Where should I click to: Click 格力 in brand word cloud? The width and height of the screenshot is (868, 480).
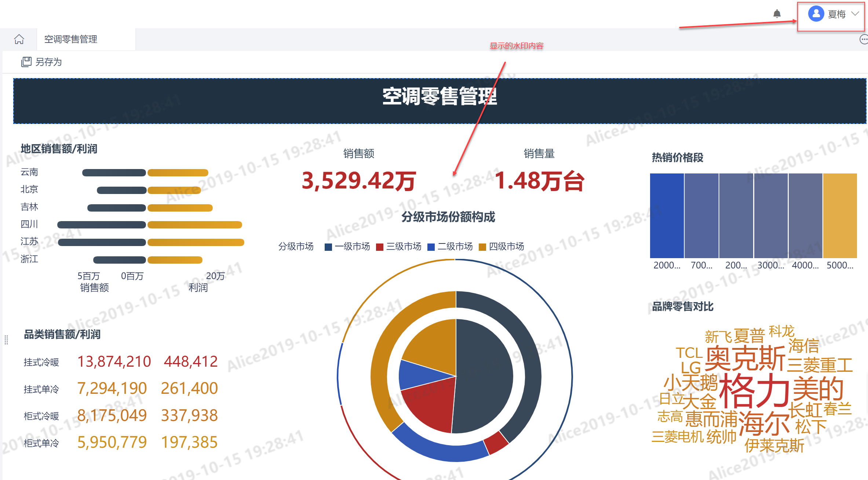pyautogui.click(x=754, y=391)
